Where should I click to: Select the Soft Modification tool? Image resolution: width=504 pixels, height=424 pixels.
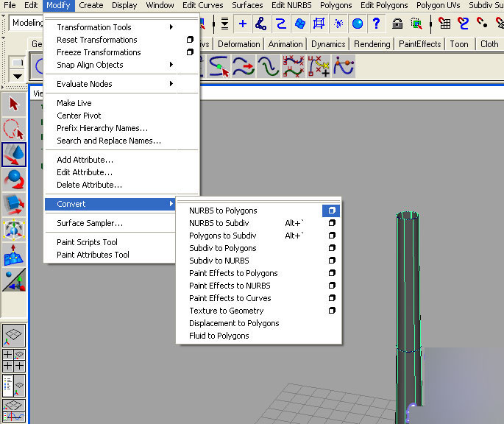(x=14, y=255)
